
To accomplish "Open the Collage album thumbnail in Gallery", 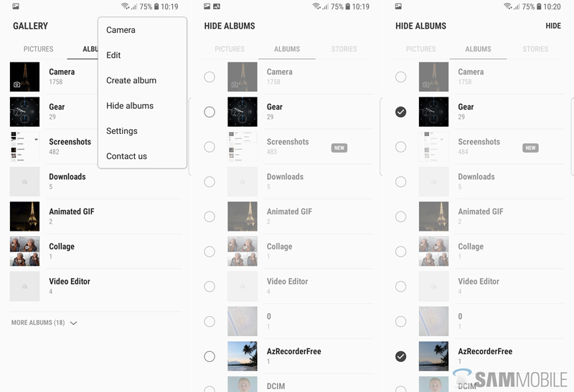I will click(x=24, y=252).
